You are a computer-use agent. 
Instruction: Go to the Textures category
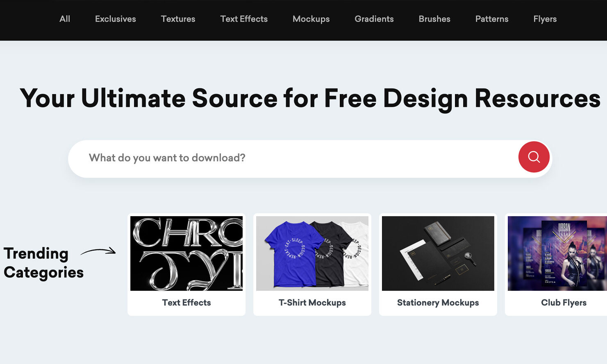click(178, 19)
